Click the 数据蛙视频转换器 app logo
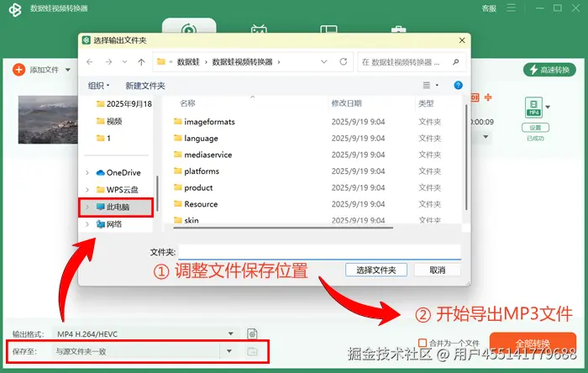 pos(15,9)
